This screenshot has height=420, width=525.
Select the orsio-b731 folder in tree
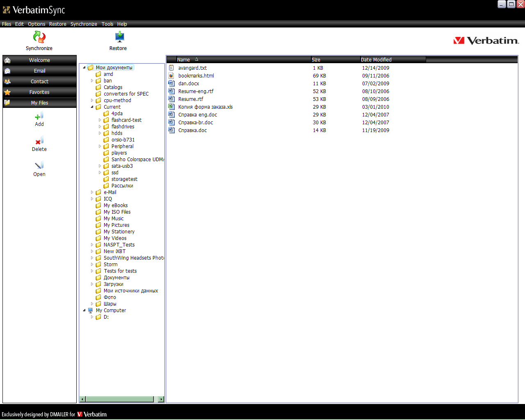[123, 140]
